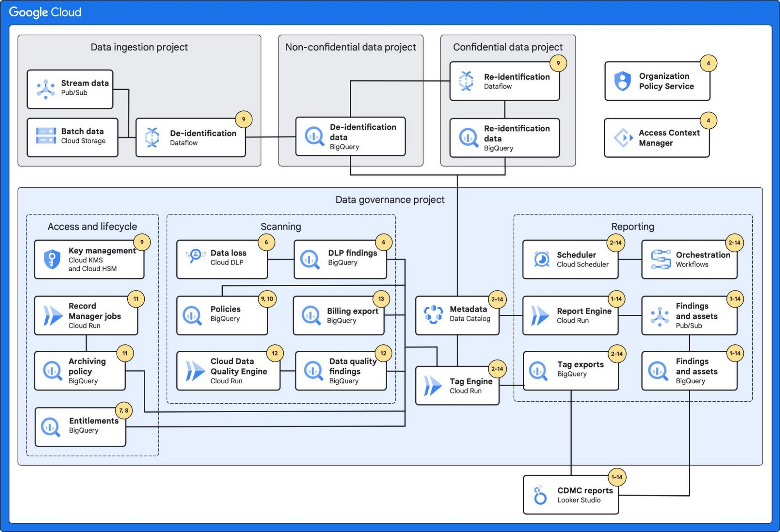Click the Key management label
Viewport: 780px width, 532px height.
[102, 251]
